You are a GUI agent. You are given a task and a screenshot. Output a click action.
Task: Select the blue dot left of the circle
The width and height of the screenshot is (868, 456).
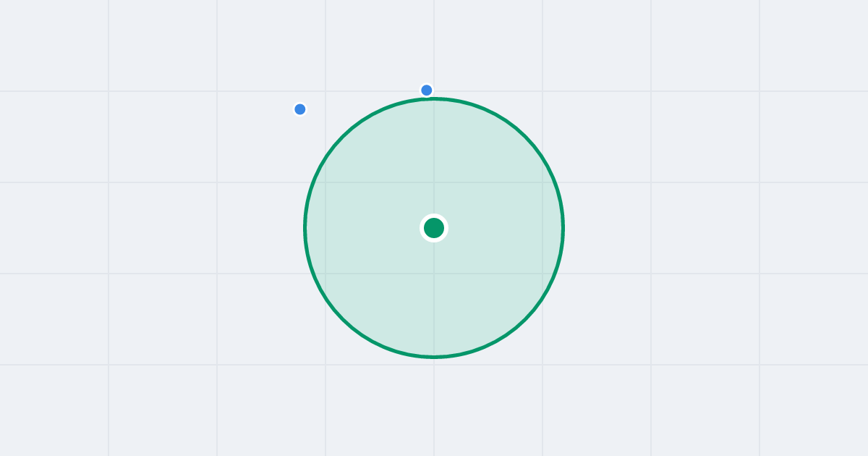point(300,109)
